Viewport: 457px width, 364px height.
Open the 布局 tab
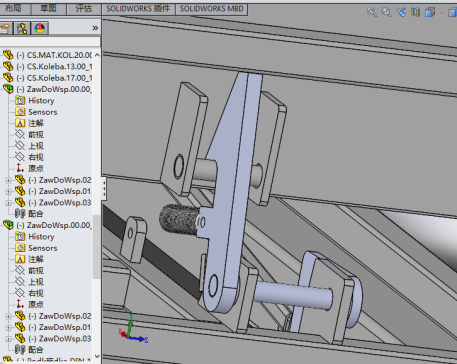(13, 8)
